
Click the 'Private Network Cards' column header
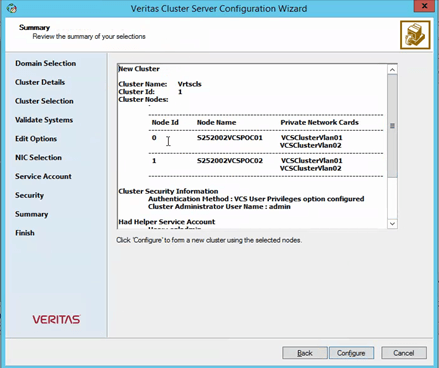point(319,122)
